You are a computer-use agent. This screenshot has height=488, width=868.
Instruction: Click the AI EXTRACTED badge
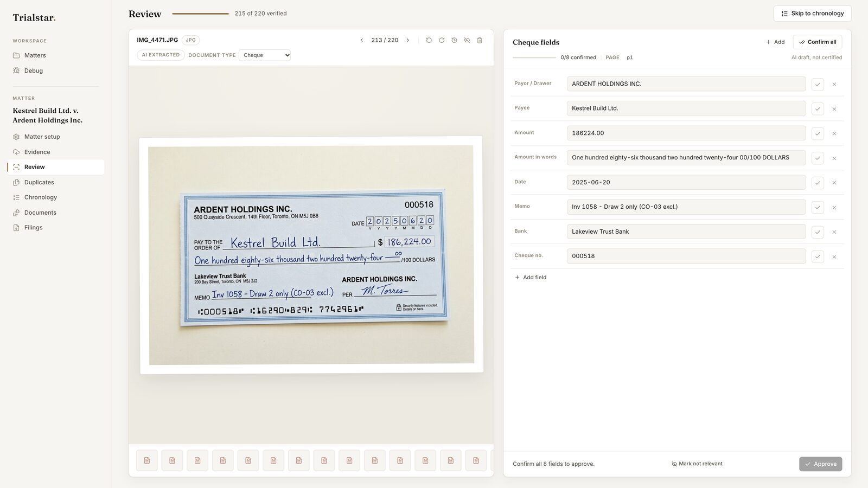[161, 55]
